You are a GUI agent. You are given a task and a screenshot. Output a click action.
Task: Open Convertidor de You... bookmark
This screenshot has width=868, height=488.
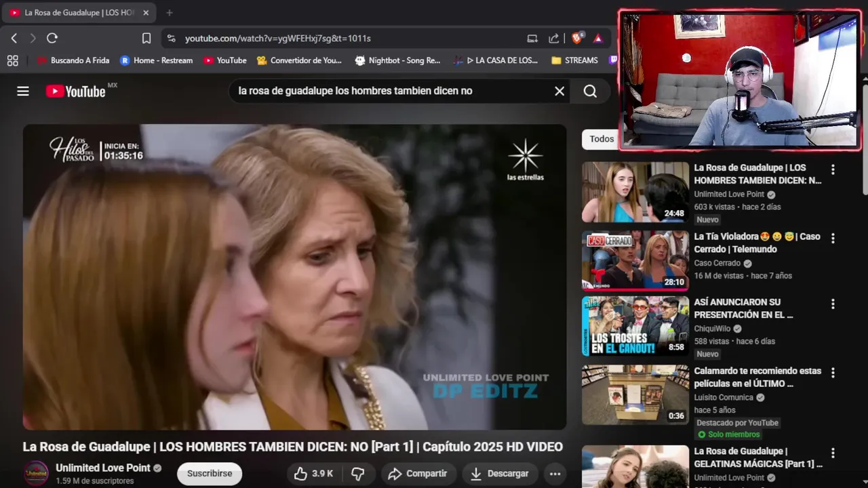point(299,60)
